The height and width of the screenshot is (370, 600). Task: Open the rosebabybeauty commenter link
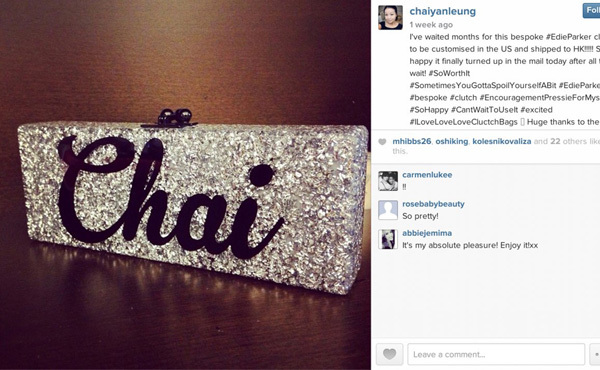[433, 204]
